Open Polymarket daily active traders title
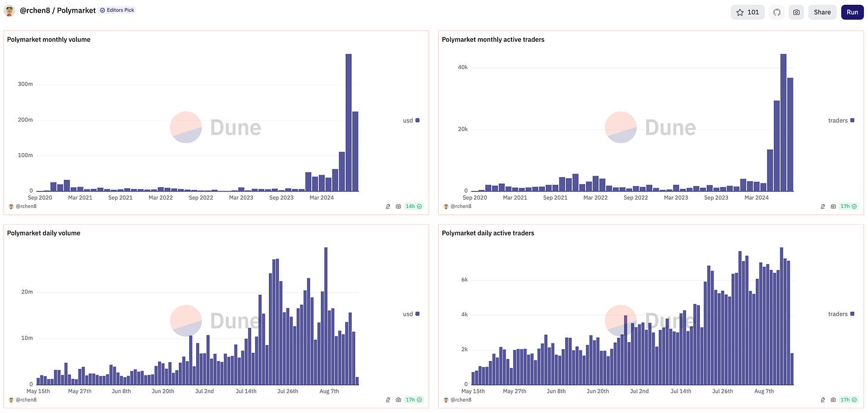The height and width of the screenshot is (413, 868). 488,233
